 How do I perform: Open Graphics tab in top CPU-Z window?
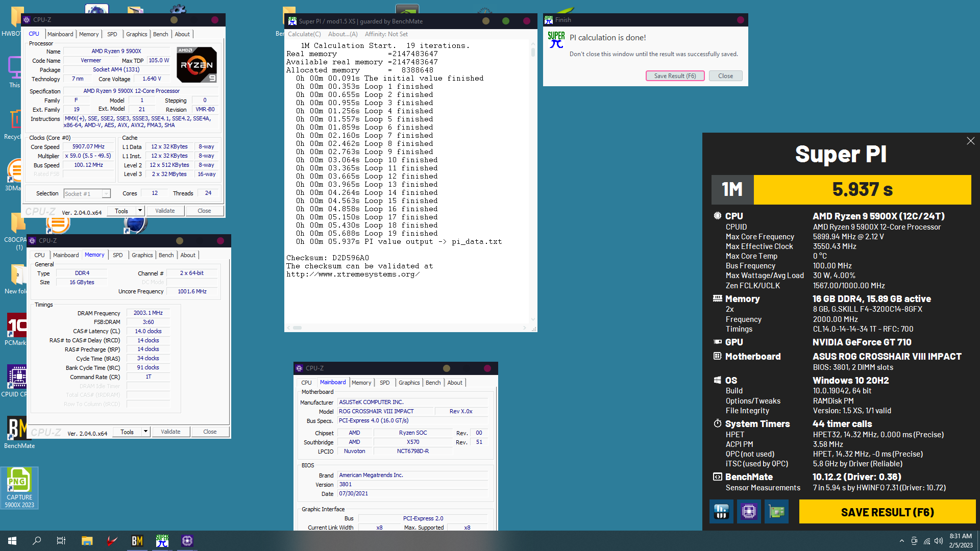137,34
